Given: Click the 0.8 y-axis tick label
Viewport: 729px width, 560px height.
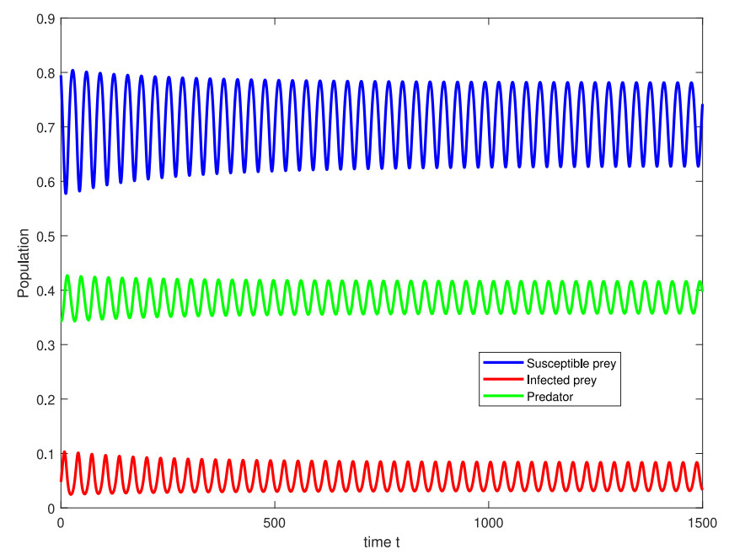Looking at the screenshot, I should [x=46, y=73].
